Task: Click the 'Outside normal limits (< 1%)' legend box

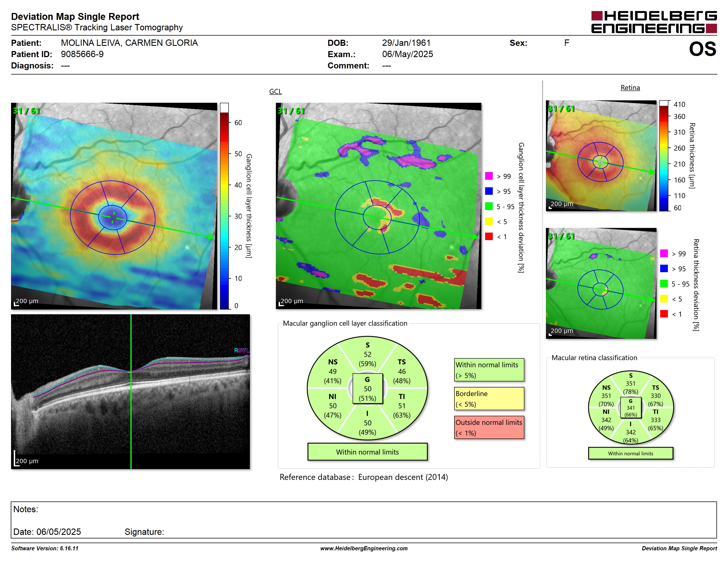Action: pyautogui.click(x=489, y=427)
